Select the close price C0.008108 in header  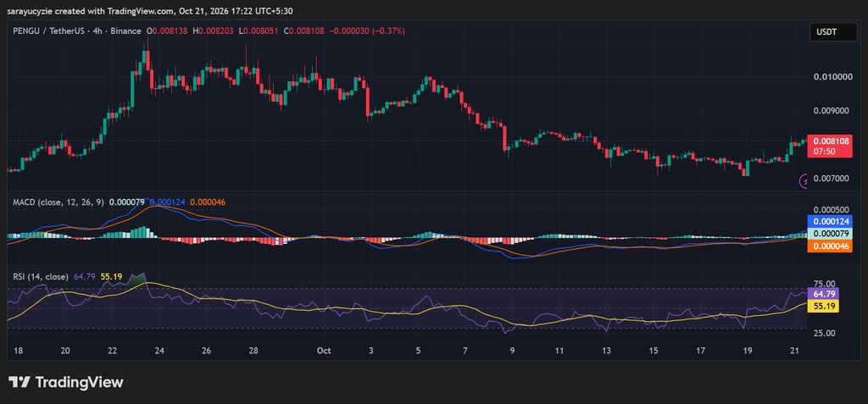point(305,31)
